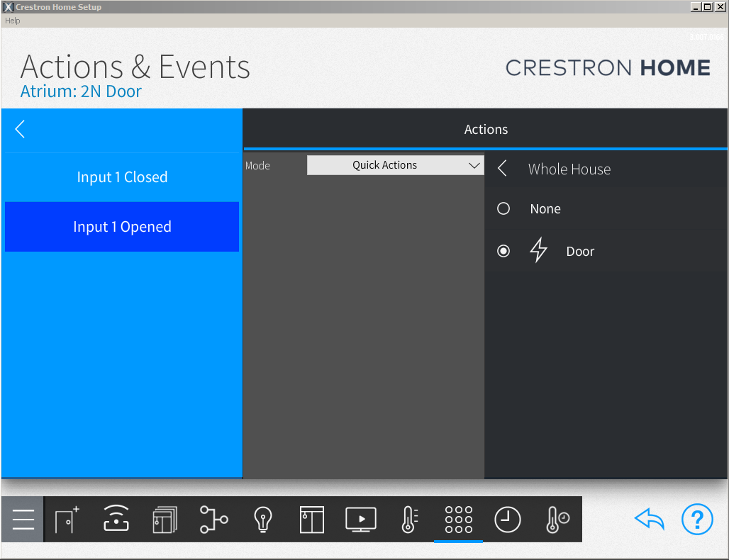Open the shades window icon
Image resolution: width=729 pixels, height=560 pixels.
(x=311, y=520)
